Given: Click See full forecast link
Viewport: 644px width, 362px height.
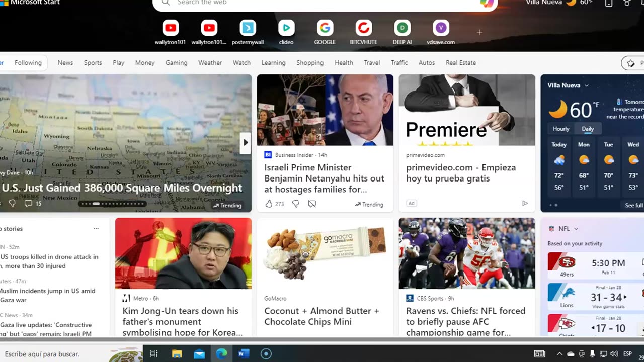Looking at the screenshot, I should (634, 205).
